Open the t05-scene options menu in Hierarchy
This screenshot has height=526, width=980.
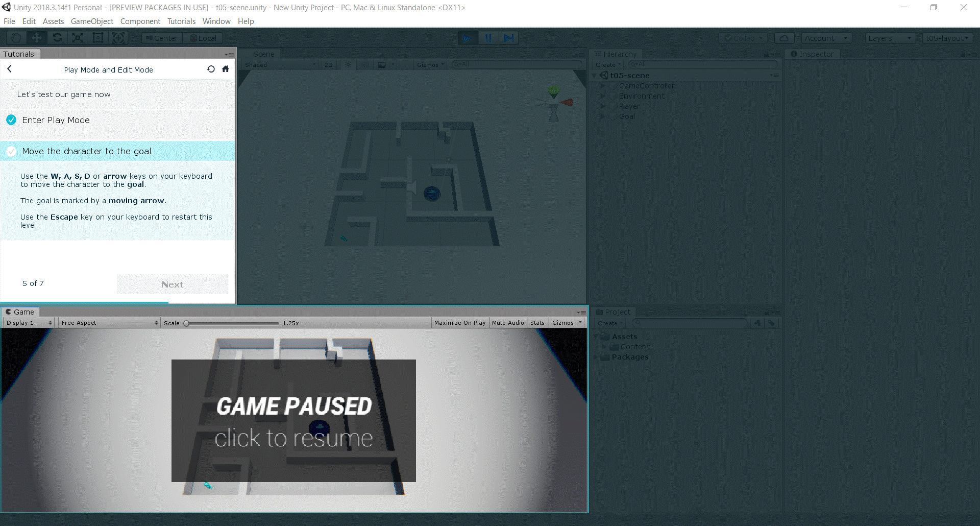tap(774, 76)
